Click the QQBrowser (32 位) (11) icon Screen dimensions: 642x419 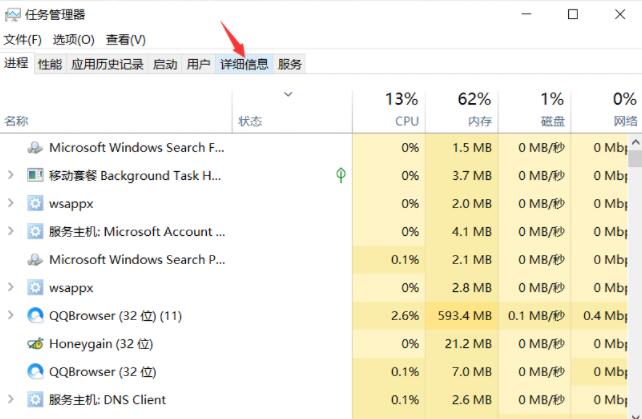35,316
